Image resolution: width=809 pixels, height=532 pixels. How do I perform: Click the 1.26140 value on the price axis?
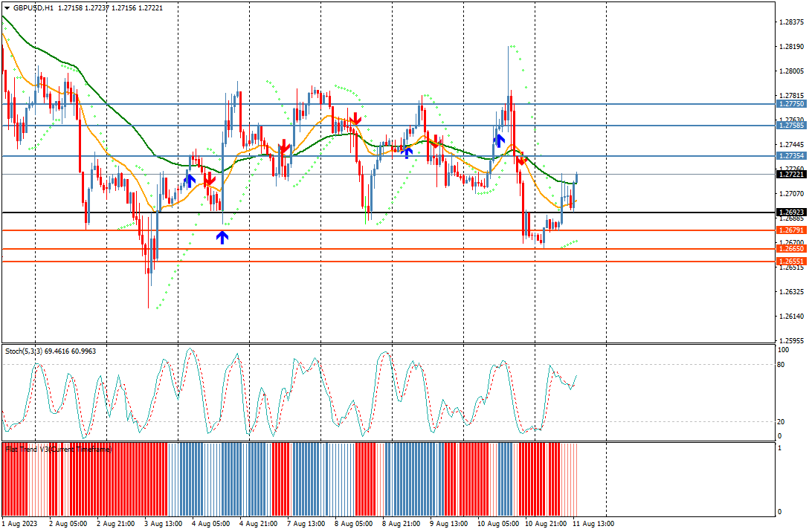[x=791, y=316]
